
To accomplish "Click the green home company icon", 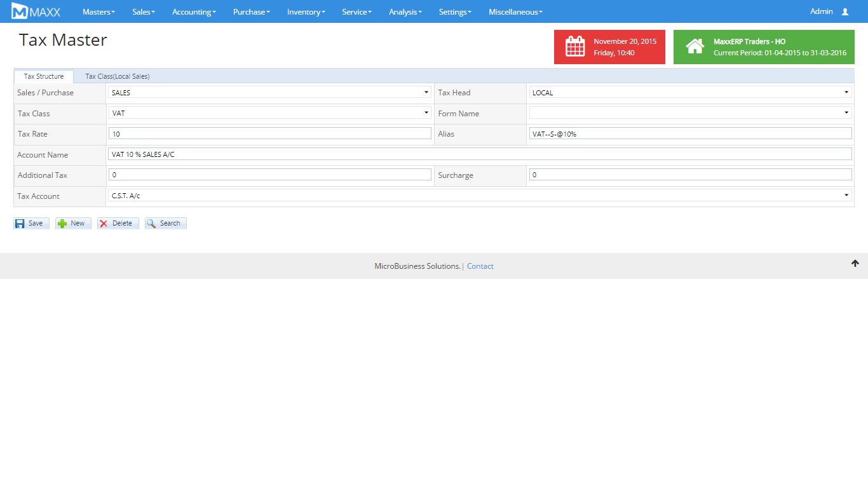I will coord(695,47).
